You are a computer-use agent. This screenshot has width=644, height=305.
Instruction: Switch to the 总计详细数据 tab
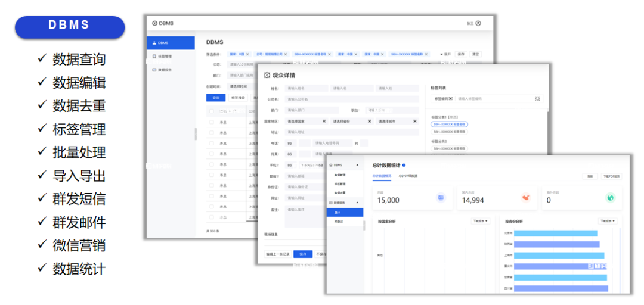click(408, 176)
